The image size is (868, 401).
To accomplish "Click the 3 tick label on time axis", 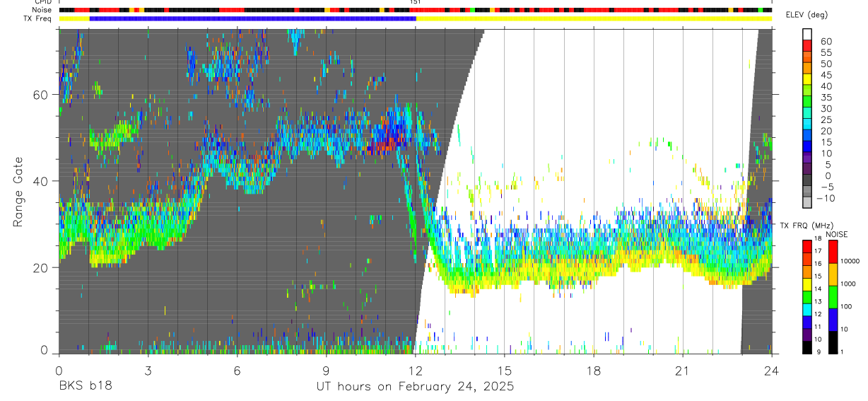I will click(x=148, y=371).
